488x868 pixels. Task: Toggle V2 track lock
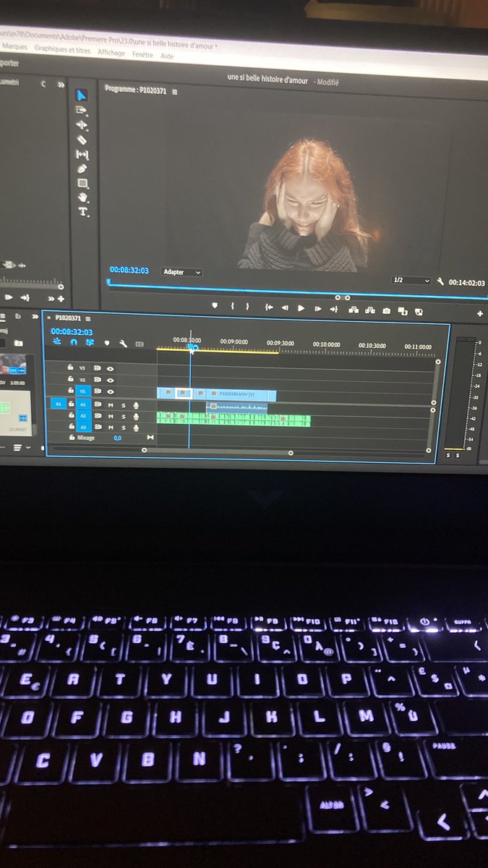(x=70, y=379)
